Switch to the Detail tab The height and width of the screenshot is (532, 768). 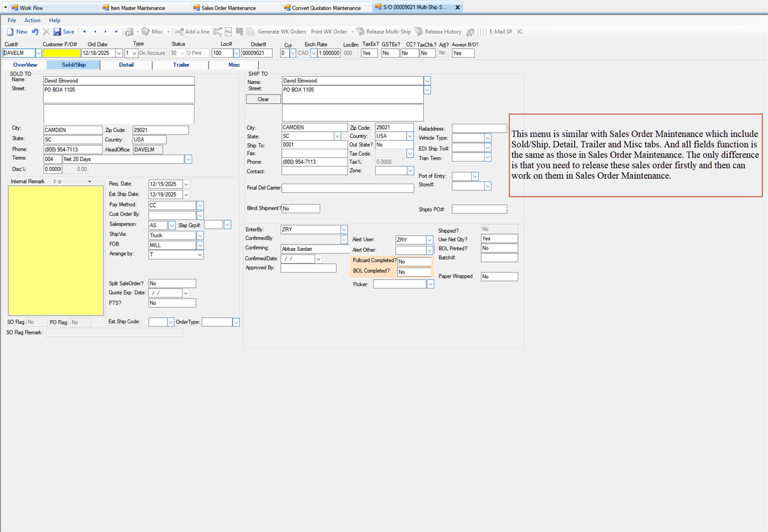[126, 65]
